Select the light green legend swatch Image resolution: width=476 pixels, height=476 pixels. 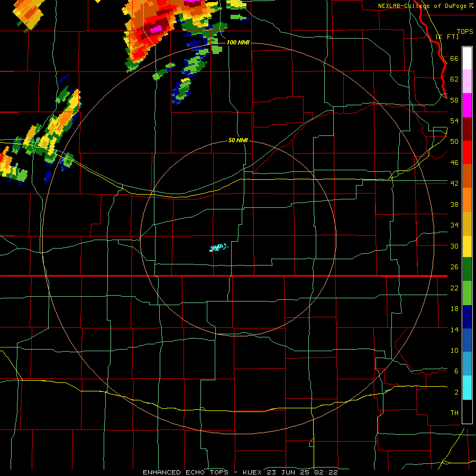(x=467, y=292)
